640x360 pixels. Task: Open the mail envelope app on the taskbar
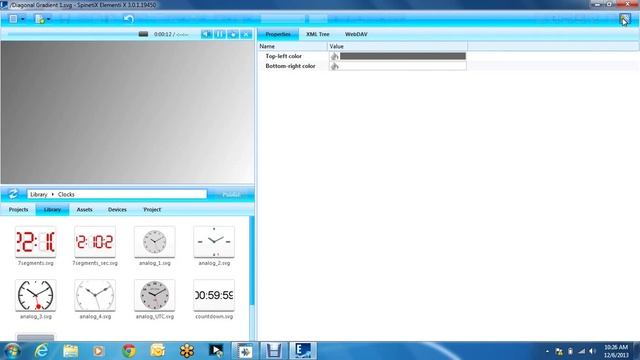click(158, 351)
